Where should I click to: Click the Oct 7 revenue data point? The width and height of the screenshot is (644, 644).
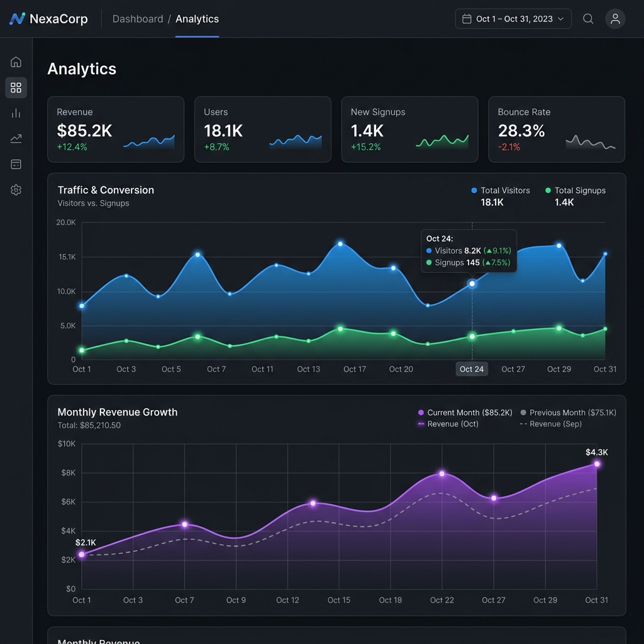pos(185,525)
